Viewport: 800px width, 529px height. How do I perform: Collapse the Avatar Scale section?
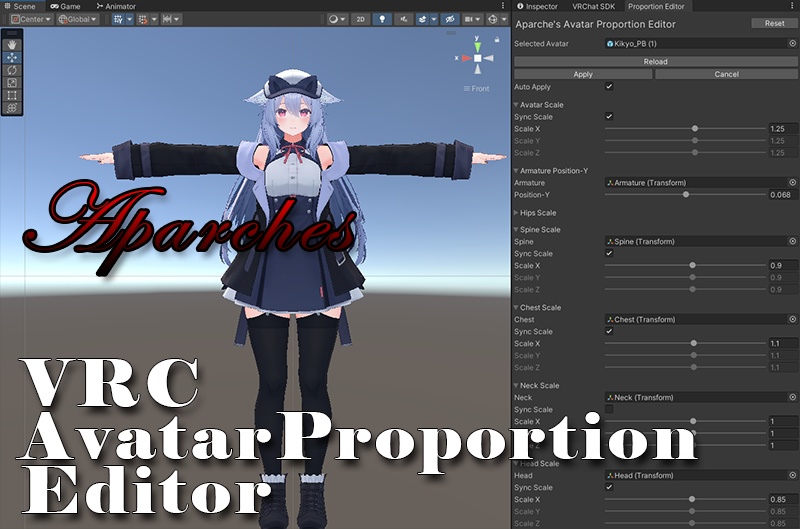point(516,105)
